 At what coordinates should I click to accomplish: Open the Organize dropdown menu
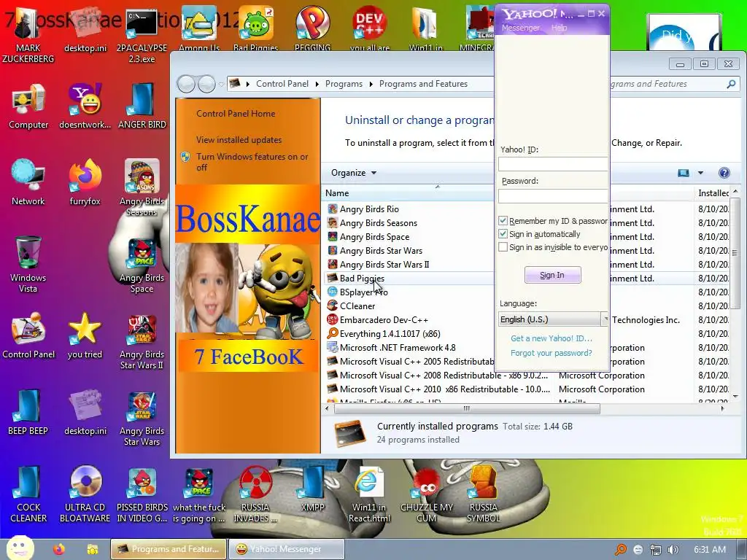click(x=354, y=173)
